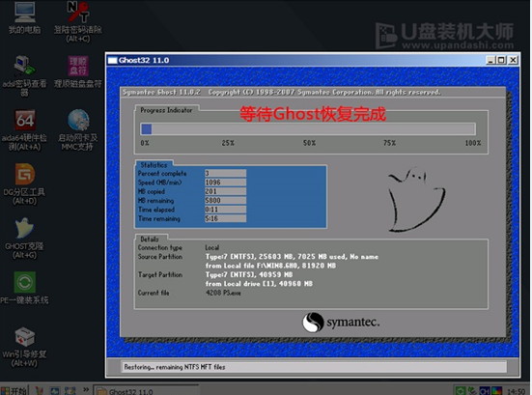Minimize the Ghost32 11.0 window
This screenshot has height=395, width=532.
(490, 60)
